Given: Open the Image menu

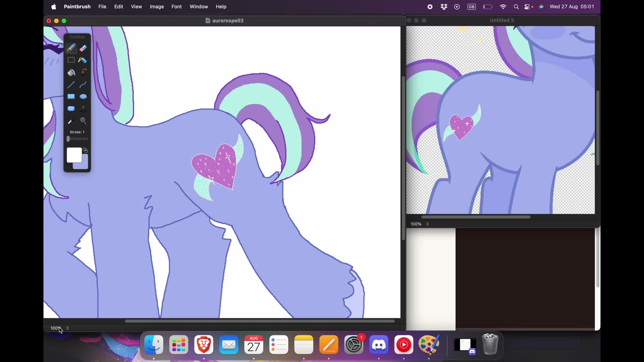Looking at the screenshot, I should click(157, 7).
